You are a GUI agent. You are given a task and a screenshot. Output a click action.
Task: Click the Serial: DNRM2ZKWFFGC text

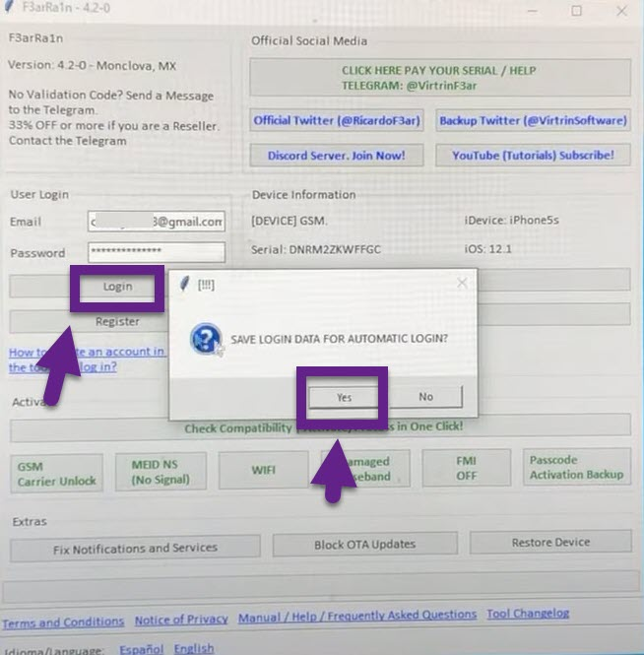point(316,250)
